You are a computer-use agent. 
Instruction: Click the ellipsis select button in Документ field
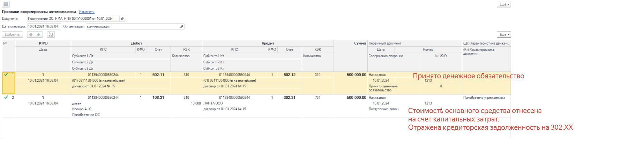[117, 19]
